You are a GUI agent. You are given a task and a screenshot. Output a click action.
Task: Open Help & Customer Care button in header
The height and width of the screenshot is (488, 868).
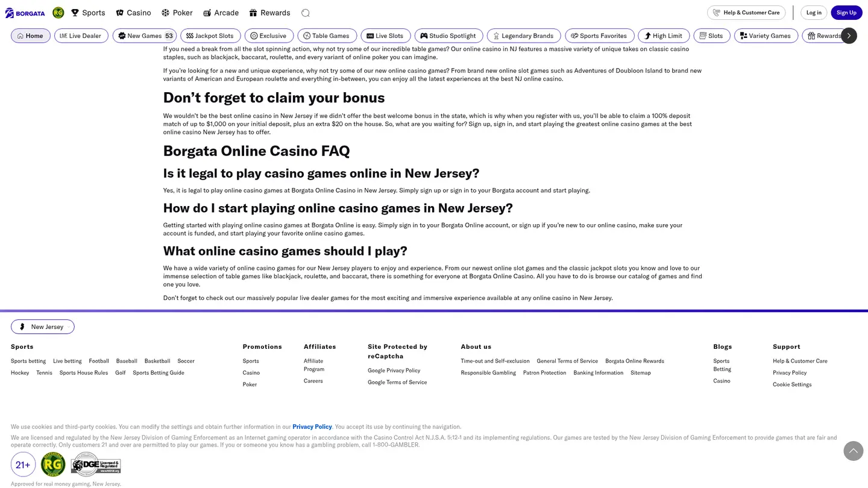coord(746,13)
